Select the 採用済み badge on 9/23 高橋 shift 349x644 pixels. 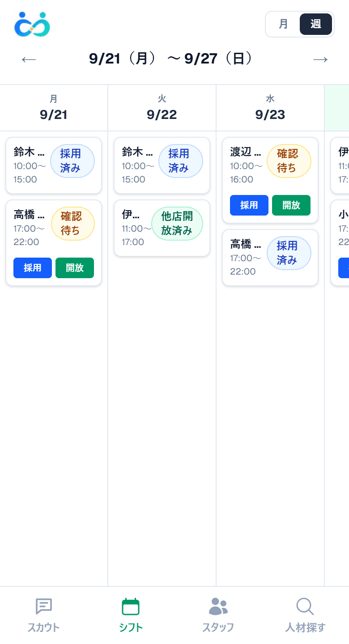[x=289, y=253]
